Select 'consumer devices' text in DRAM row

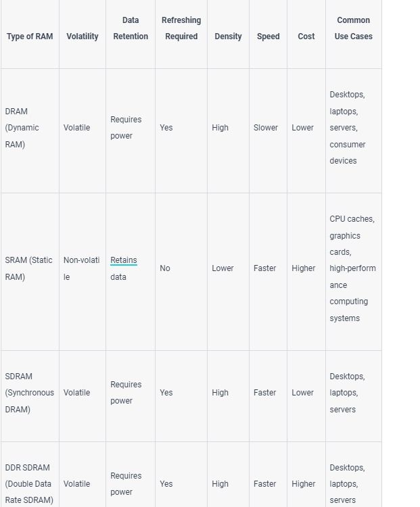coord(348,153)
